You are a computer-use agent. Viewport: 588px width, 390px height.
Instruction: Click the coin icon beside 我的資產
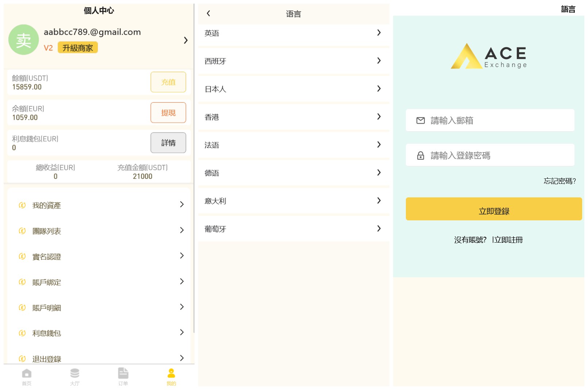pos(22,205)
